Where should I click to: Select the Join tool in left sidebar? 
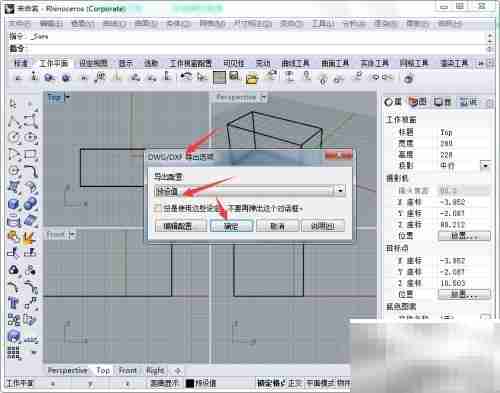coord(14,237)
